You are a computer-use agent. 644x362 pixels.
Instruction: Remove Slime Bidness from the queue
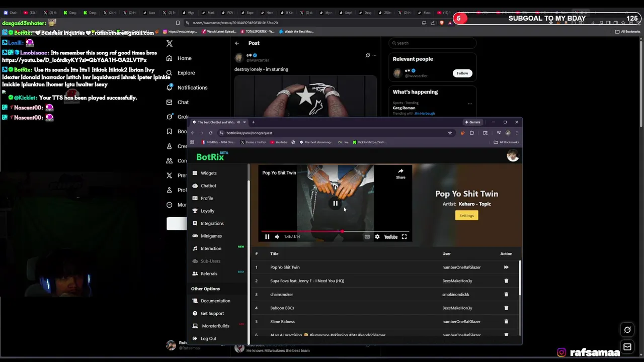click(506, 322)
